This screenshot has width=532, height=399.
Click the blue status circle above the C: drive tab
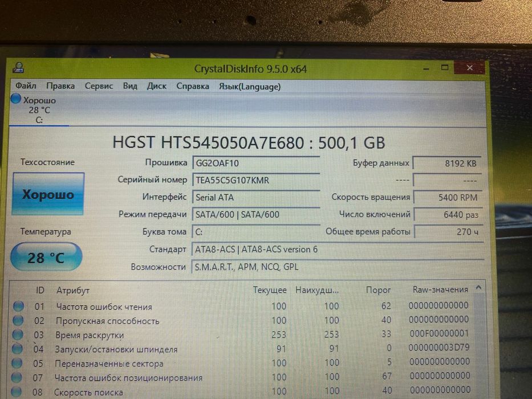click(15, 99)
